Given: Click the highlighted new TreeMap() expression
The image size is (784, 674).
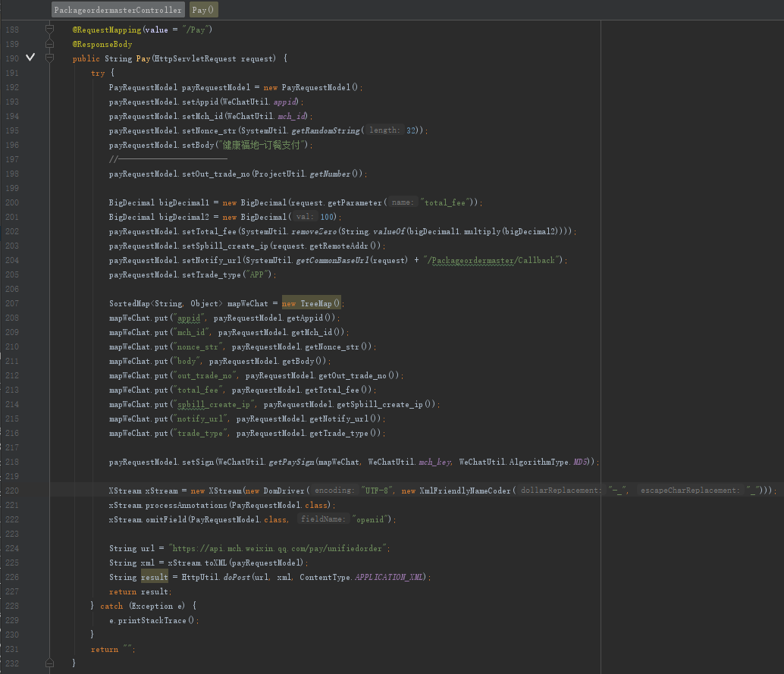Looking at the screenshot, I should pos(311,303).
